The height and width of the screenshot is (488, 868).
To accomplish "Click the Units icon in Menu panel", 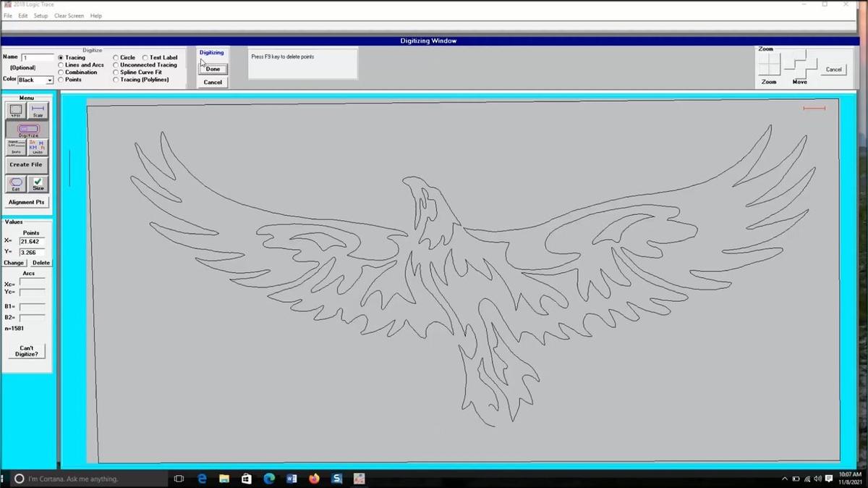I will point(38,147).
